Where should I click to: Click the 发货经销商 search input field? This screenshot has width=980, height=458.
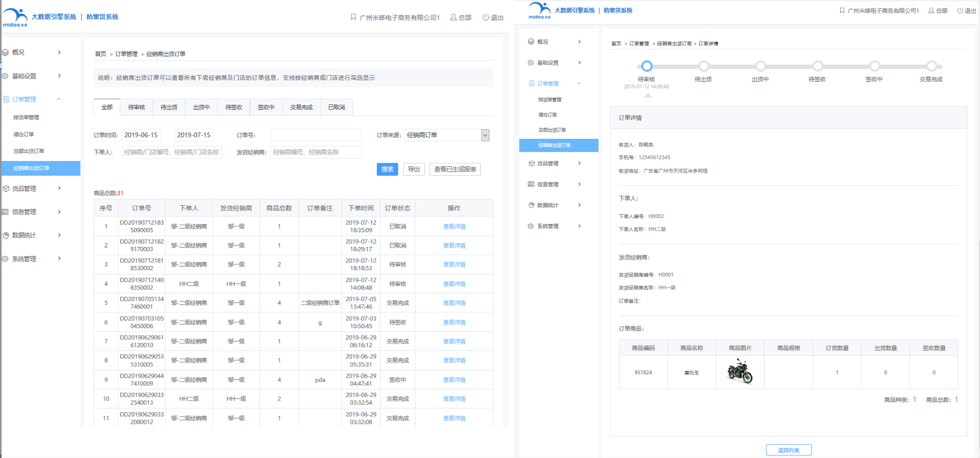click(316, 152)
